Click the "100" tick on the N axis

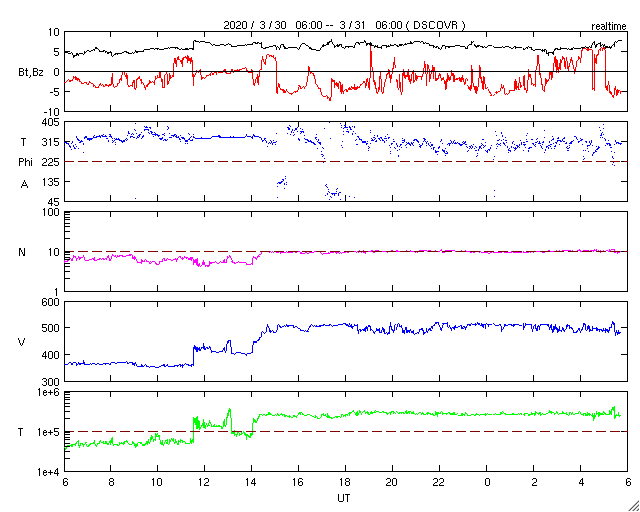tap(51, 212)
